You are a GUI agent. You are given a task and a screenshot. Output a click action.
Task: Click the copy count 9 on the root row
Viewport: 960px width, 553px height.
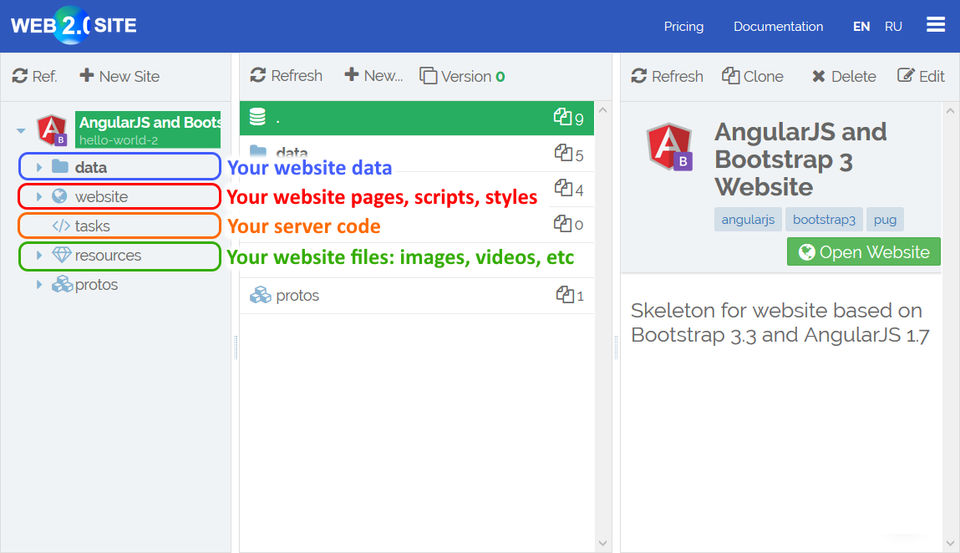568,118
